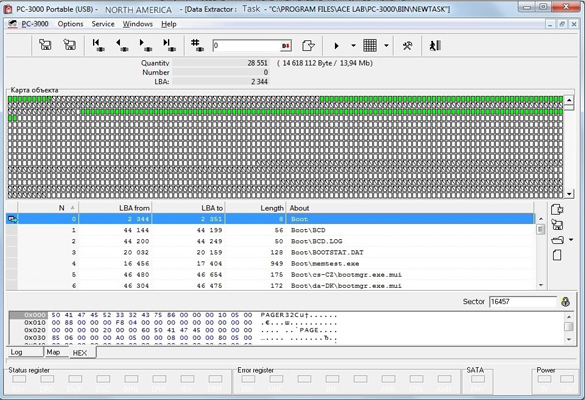Open the Service menu
The image size is (585, 400).
pos(103,24)
